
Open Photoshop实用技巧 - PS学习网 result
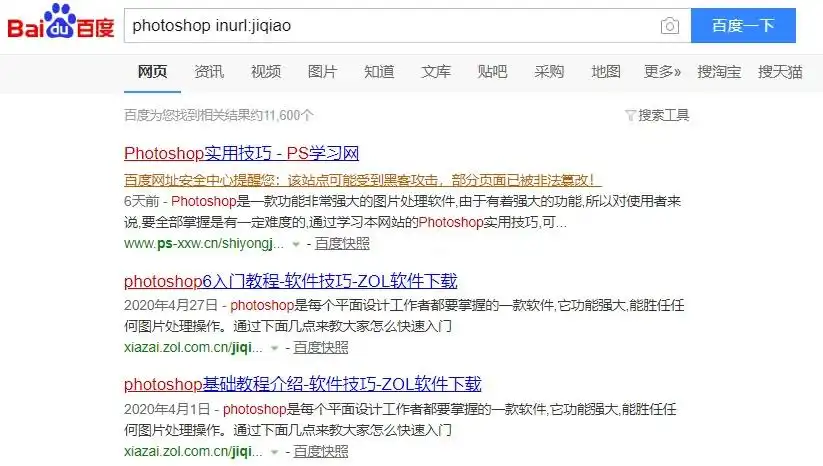click(x=241, y=154)
